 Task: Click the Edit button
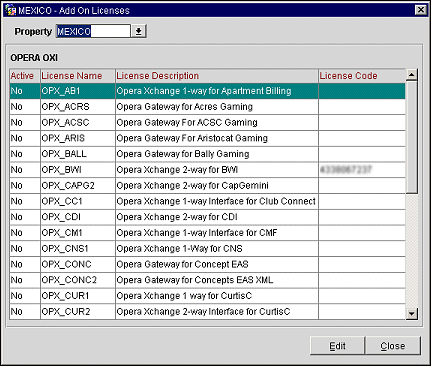click(x=337, y=346)
